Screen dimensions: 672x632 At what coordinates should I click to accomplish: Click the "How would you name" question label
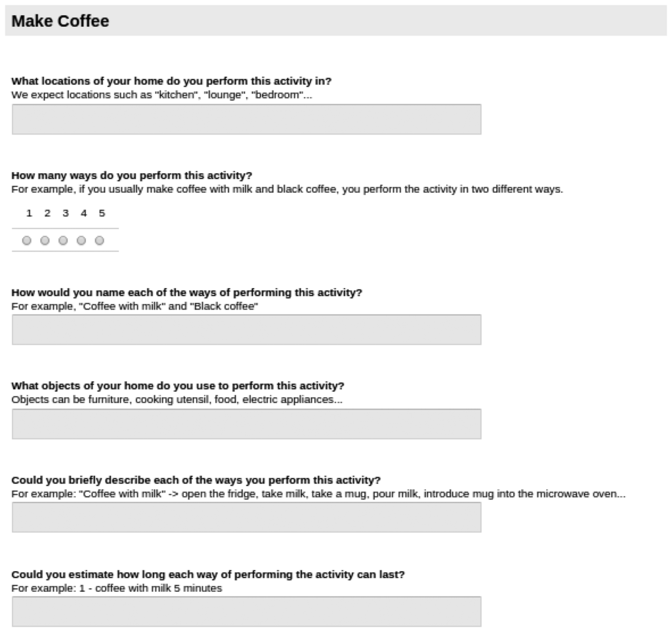coord(186,292)
